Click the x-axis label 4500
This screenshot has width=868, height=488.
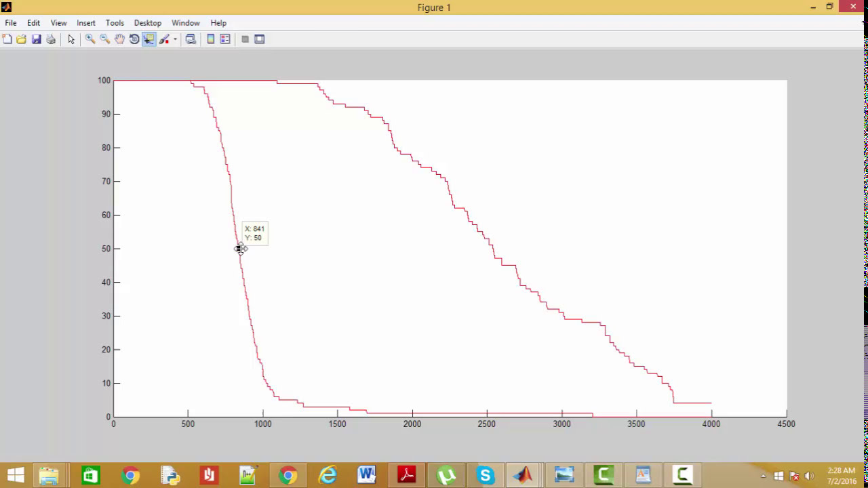tap(787, 424)
